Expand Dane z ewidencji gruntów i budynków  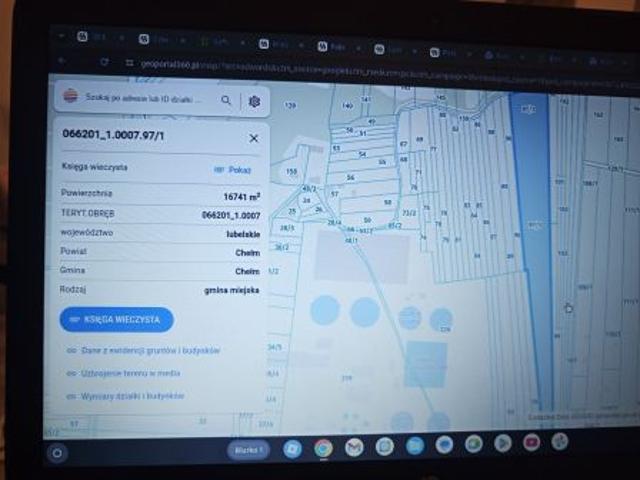pyautogui.click(x=143, y=350)
